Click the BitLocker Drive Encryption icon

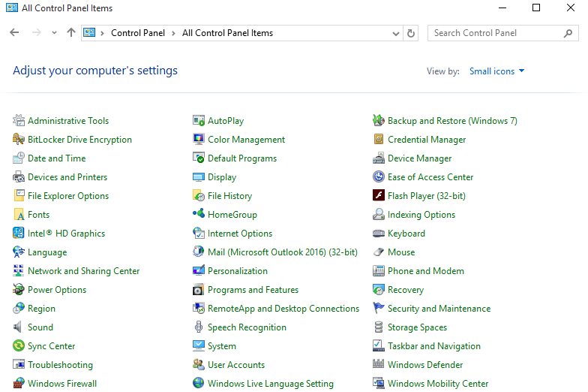pos(18,140)
